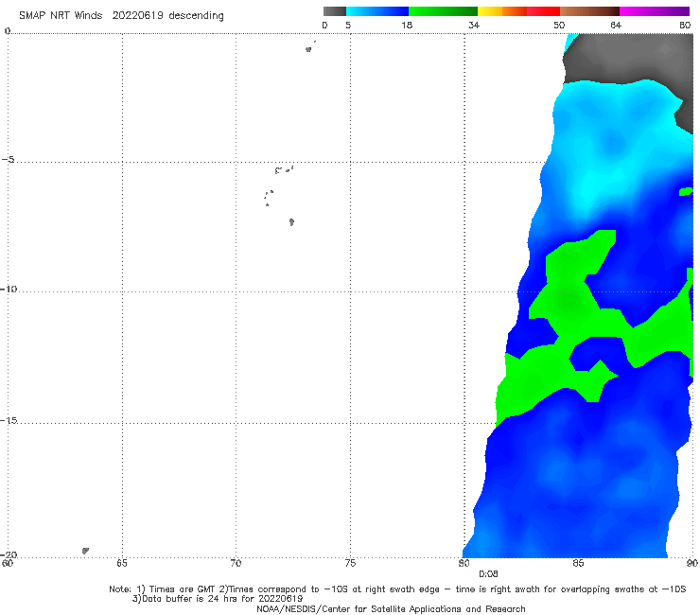Click the latitude label '-5'
This screenshot has height=615, width=700.
[9, 160]
